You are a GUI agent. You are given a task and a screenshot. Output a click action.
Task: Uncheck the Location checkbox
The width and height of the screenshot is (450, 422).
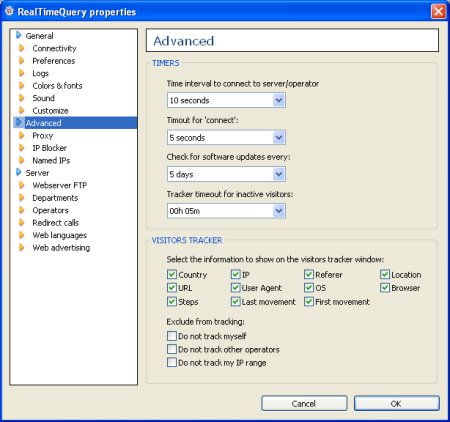coord(385,274)
